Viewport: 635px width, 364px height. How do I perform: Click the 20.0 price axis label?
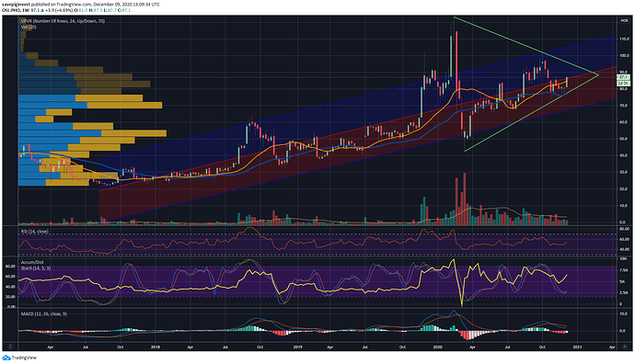click(x=624, y=188)
